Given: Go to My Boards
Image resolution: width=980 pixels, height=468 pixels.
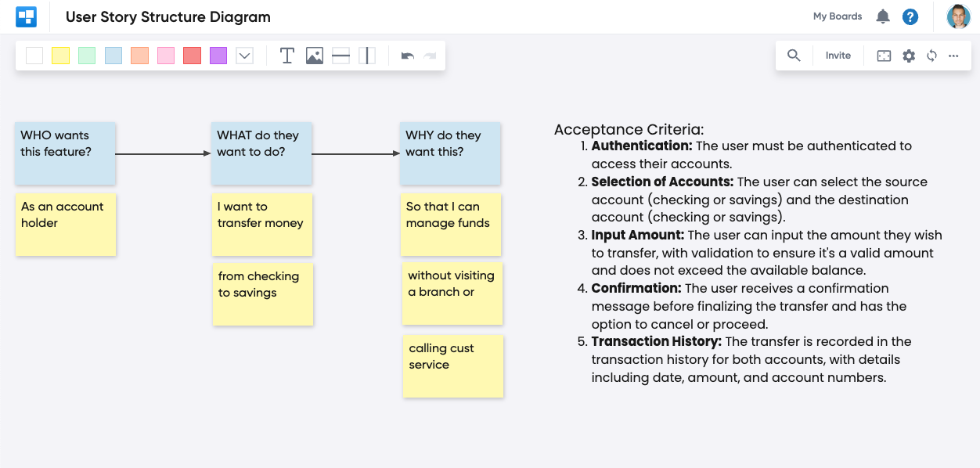Looking at the screenshot, I should (x=837, y=16).
